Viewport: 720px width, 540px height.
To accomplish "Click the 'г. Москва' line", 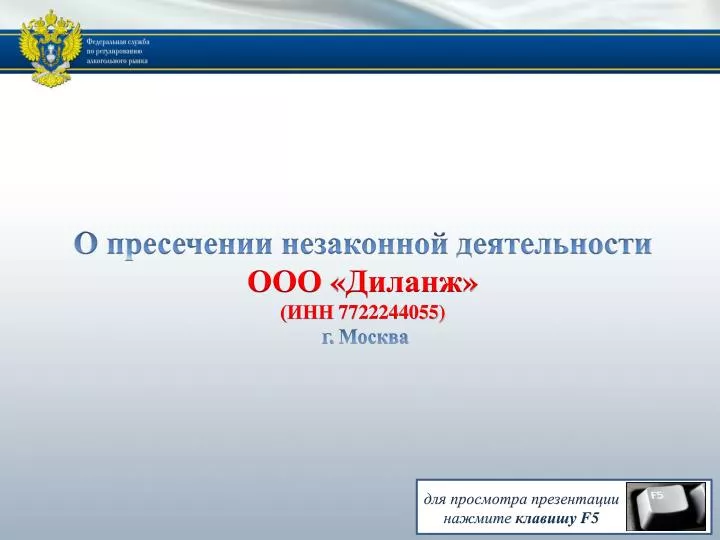I will click(x=365, y=338).
